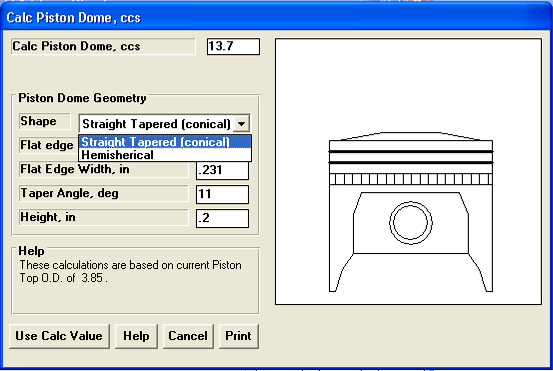Click the Height, in label
Image resolution: width=553 pixels, height=371 pixels.
[x=48, y=217]
